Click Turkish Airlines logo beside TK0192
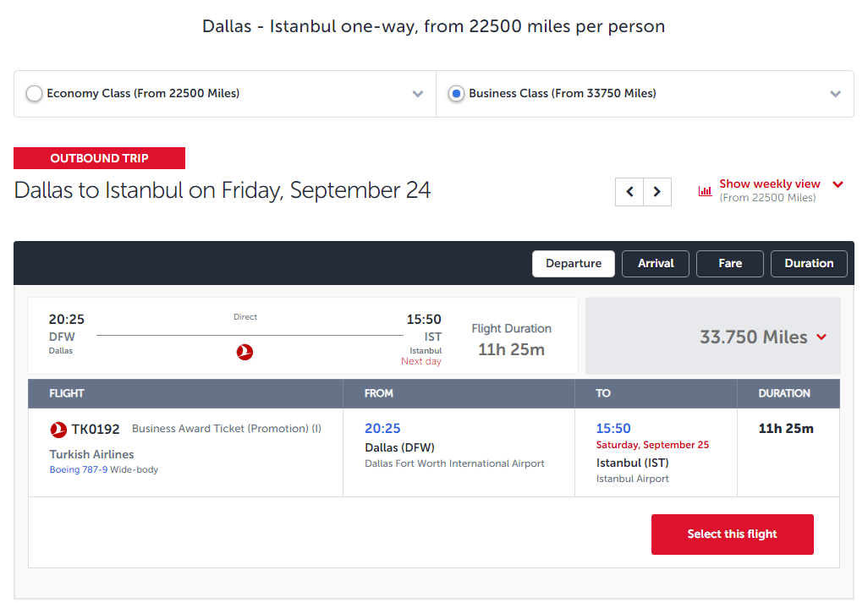 tap(58, 430)
